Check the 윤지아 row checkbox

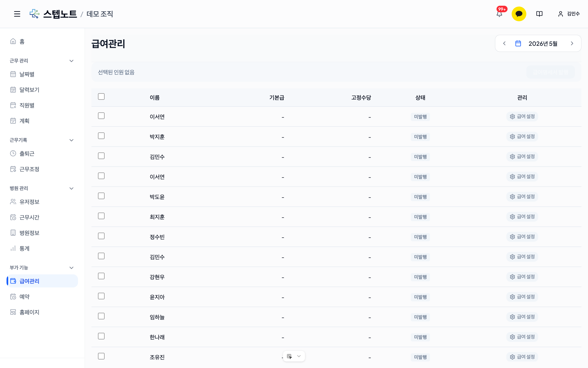click(101, 296)
